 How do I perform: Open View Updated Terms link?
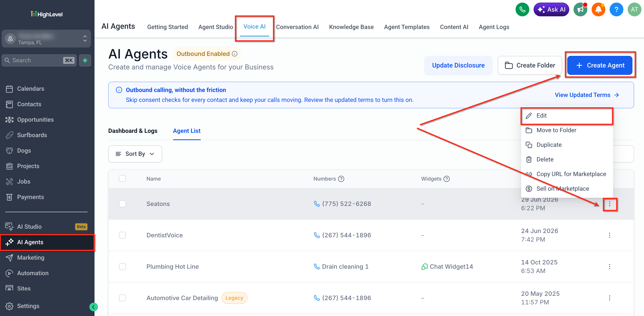587,95
